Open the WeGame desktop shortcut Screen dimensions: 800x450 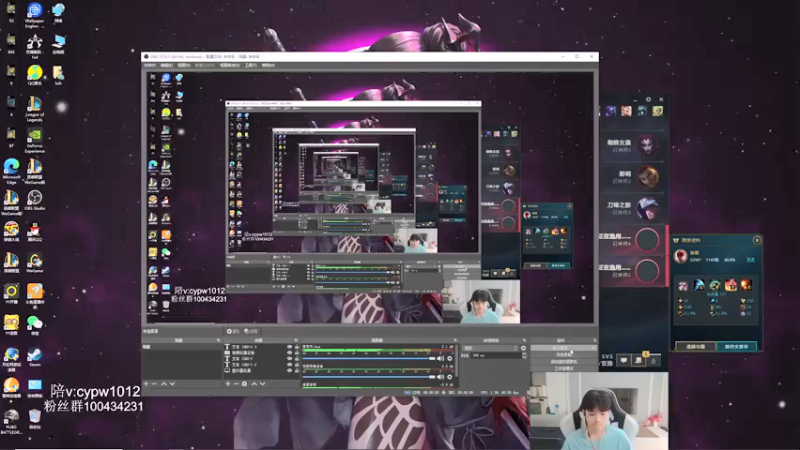click(34, 263)
